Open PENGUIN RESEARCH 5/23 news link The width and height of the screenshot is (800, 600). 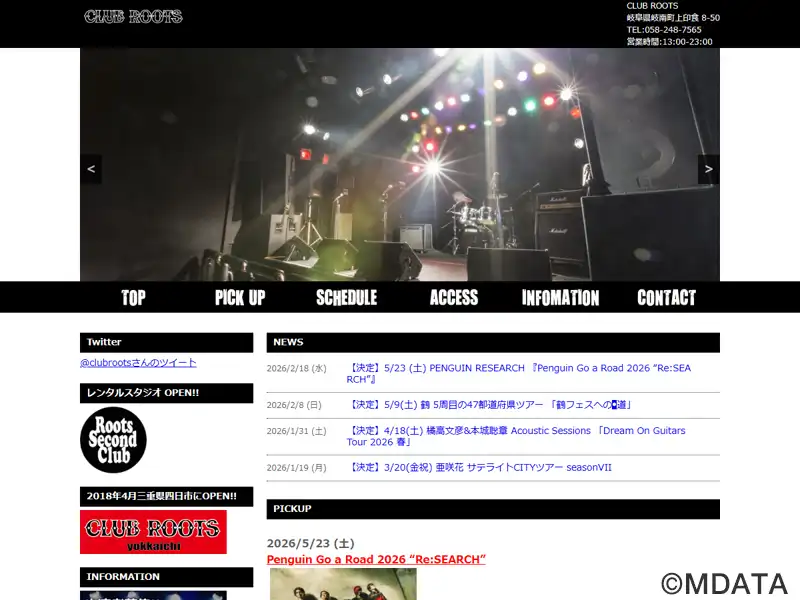point(518,373)
